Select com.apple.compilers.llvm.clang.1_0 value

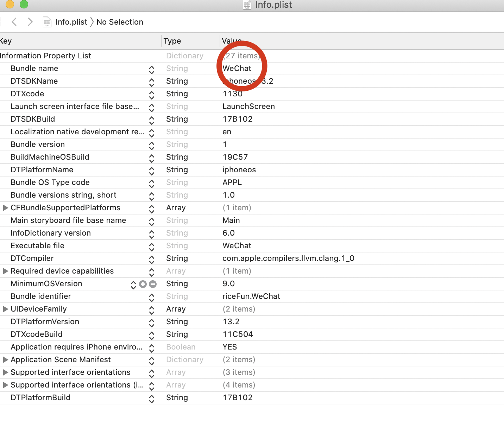(288, 258)
